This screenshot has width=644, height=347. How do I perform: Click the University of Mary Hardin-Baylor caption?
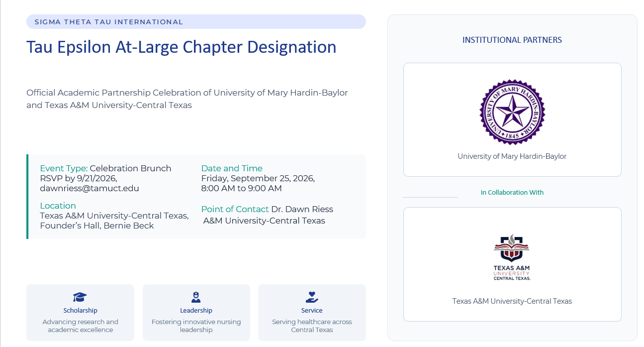coord(512,156)
